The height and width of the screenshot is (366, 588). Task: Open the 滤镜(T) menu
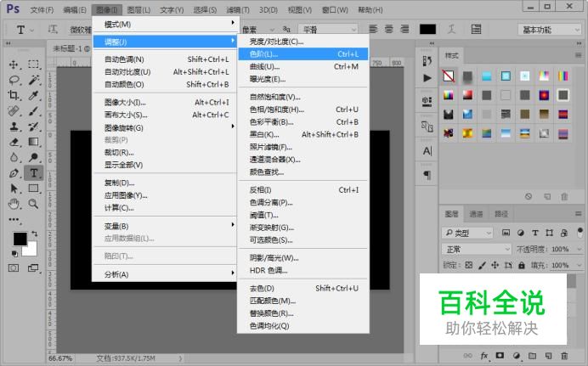[238, 9]
